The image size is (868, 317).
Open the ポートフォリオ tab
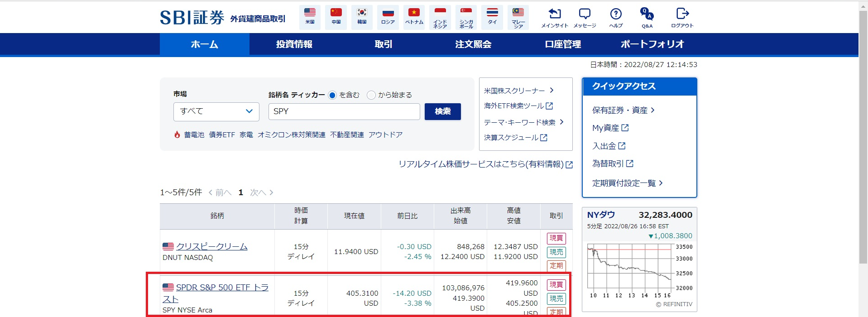[x=652, y=44]
